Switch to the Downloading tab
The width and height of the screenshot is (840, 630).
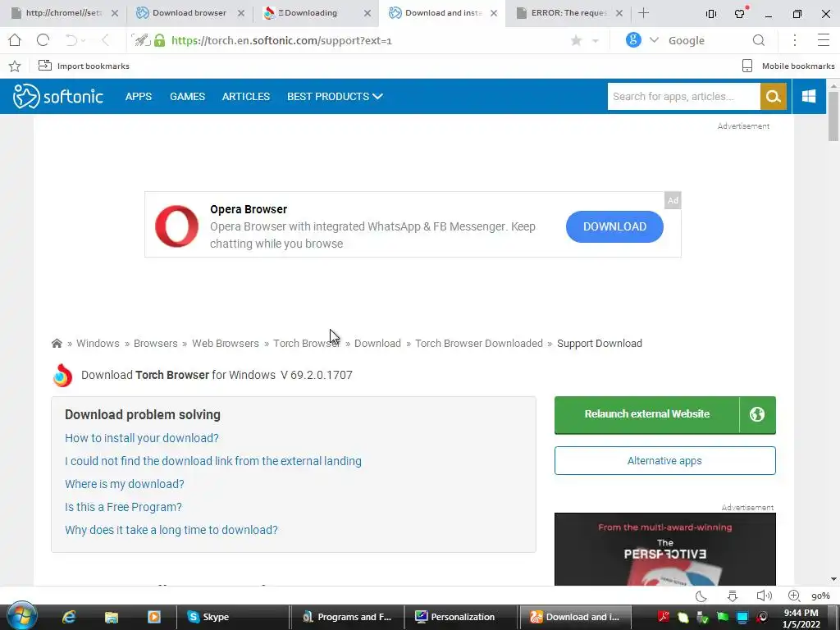point(316,13)
